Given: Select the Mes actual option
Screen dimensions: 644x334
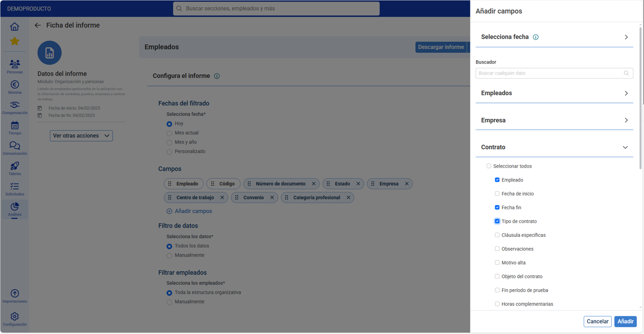Looking at the screenshot, I should click(x=169, y=133).
